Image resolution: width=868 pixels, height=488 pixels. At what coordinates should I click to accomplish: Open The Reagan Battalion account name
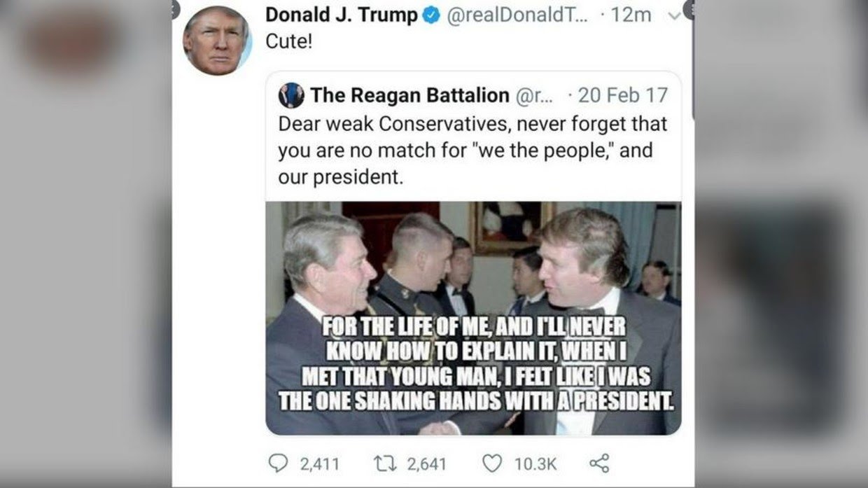(409, 95)
